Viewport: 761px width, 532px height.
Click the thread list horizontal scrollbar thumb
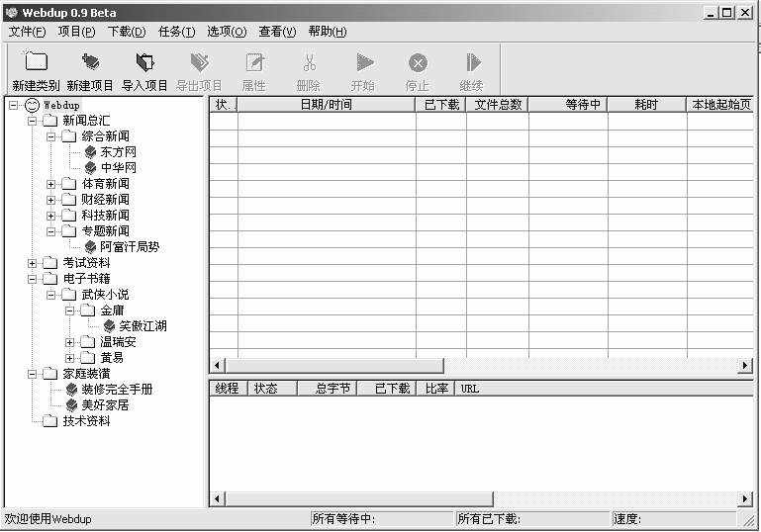359,499
